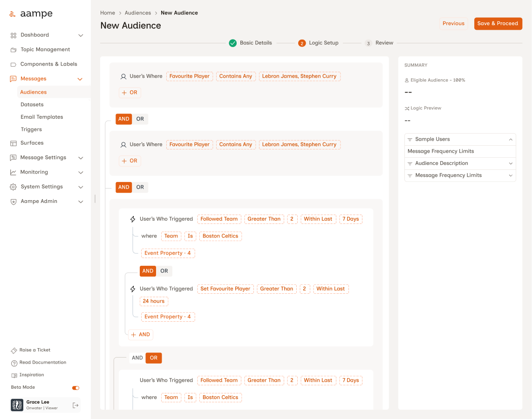
Task: Switch the bottom connector group to AND
Action: 137,358
